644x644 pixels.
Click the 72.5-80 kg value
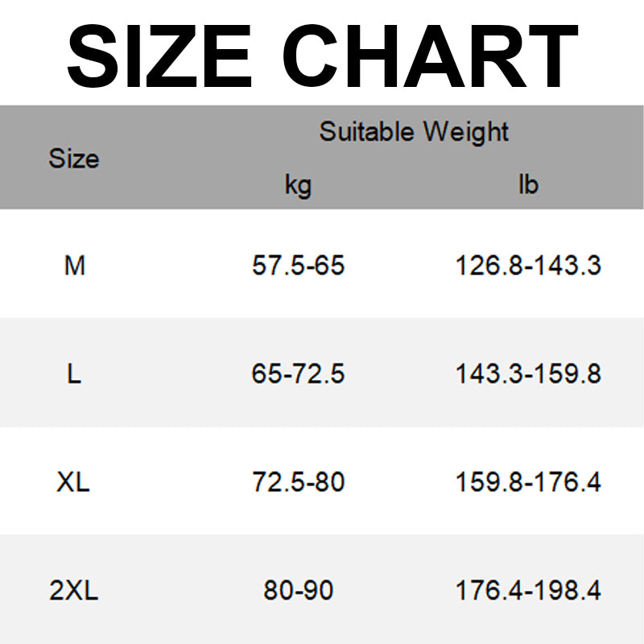click(298, 482)
